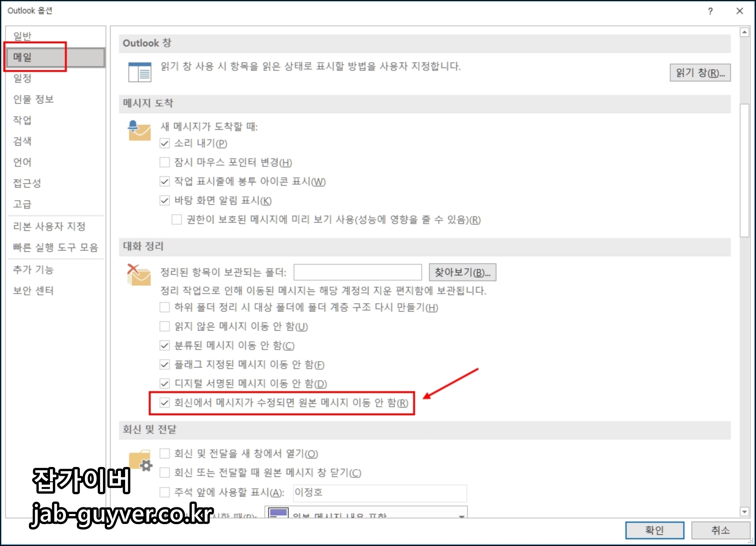Toggle 회신에서 메시지가 수정되면 원본 메시지 이동 안 함

point(165,403)
